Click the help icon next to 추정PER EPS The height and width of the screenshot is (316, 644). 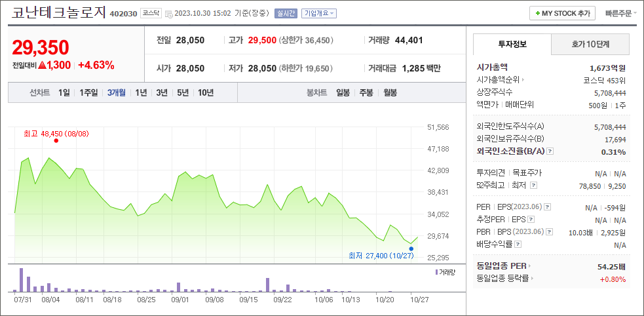[x=531, y=220]
